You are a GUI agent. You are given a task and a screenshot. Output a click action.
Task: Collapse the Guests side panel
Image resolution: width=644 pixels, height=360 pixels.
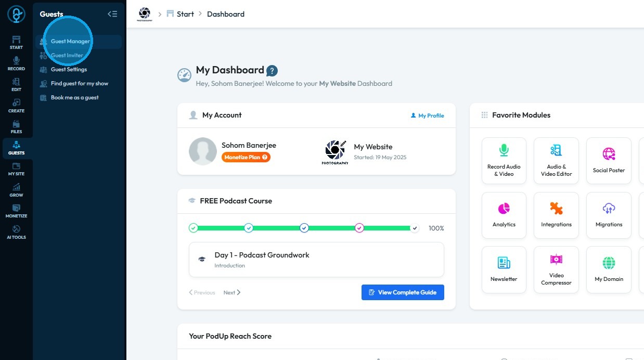pos(112,14)
